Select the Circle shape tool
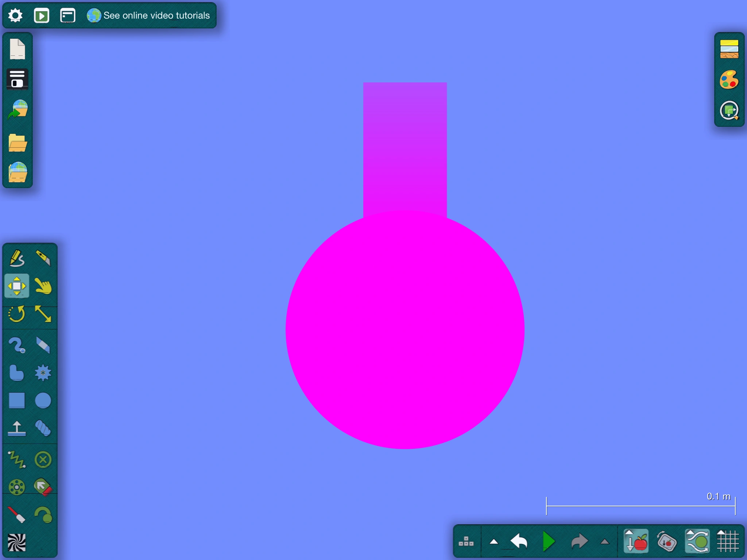The height and width of the screenshot is (560, 747). tap(43, 400)
